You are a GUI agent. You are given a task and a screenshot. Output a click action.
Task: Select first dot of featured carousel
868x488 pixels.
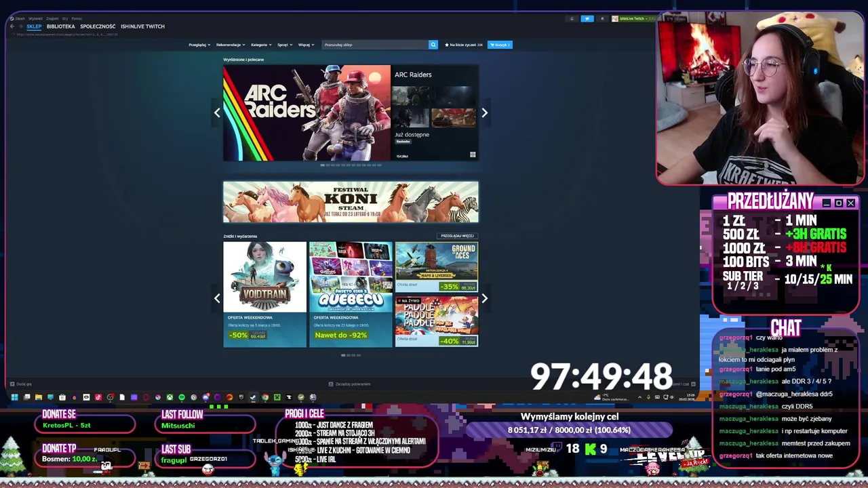pos(323,165)
